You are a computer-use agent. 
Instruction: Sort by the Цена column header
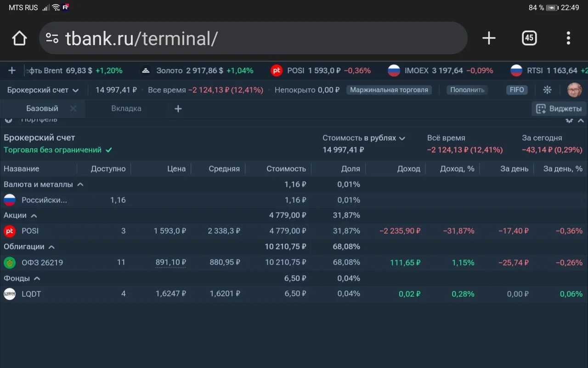pos(176,169)
